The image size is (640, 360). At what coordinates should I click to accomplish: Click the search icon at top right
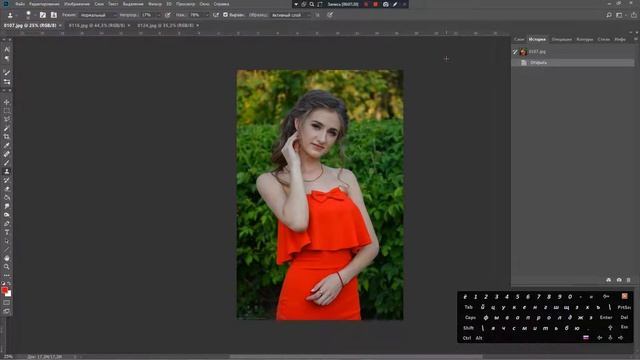pyautogui.click(x=609, y=15)
